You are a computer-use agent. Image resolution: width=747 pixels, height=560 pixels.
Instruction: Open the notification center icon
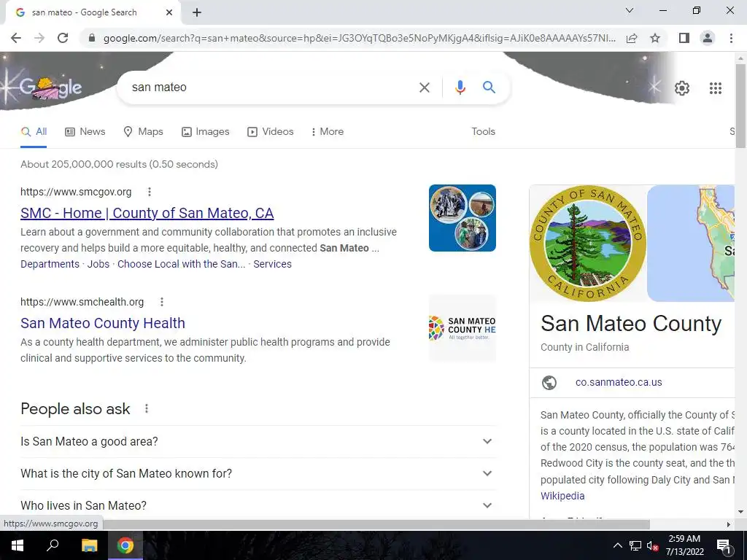tap(724, 545)
